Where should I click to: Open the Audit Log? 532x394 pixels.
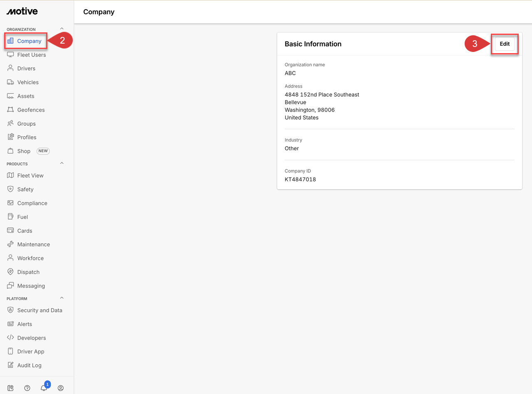point(29,365)
